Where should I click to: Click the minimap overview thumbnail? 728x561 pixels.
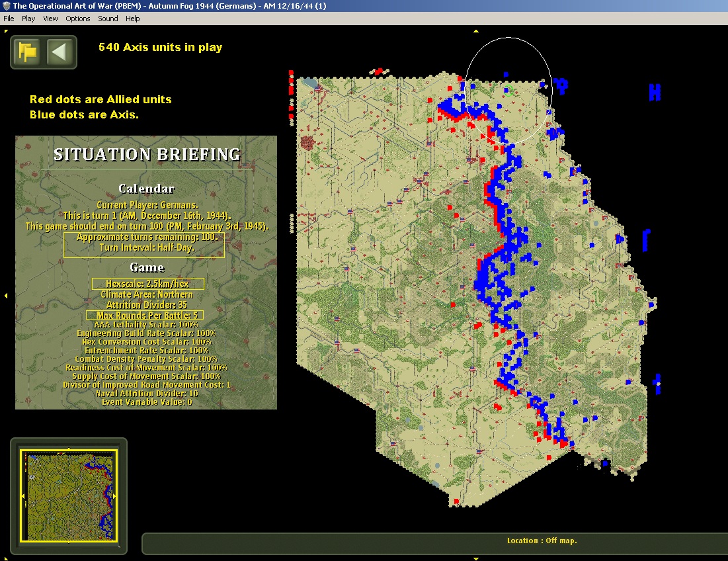[69, 496]
